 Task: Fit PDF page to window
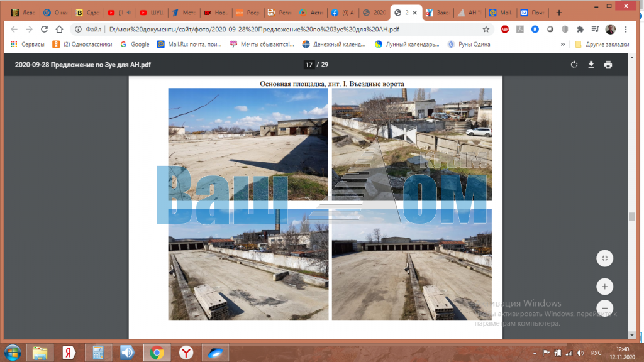(x=604, y=258)
